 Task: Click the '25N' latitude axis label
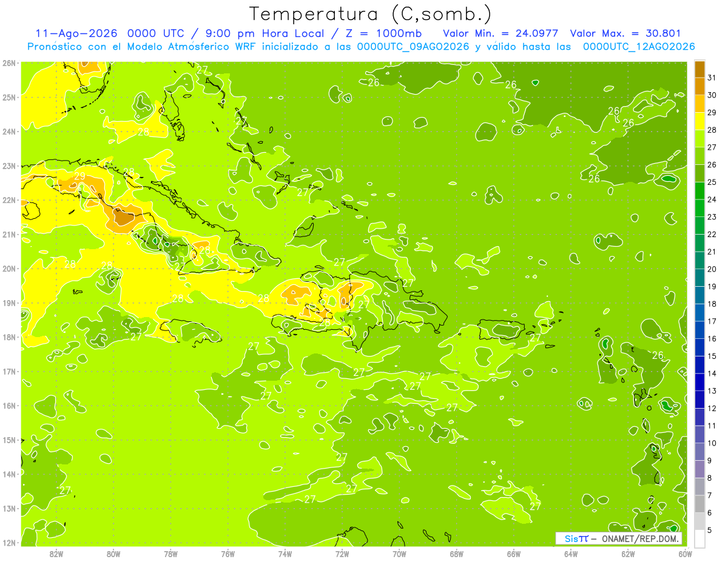pos(9,97)
